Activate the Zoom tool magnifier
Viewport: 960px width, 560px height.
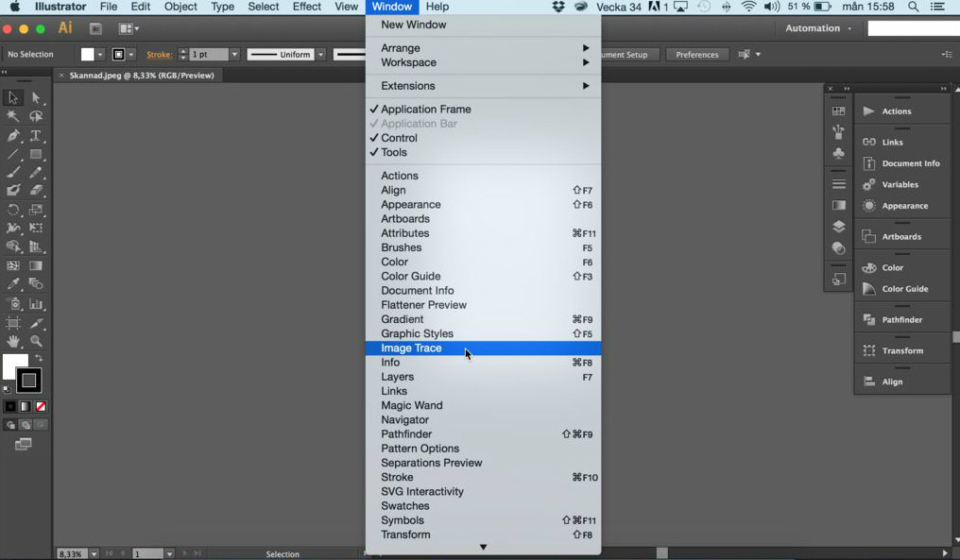36,342
